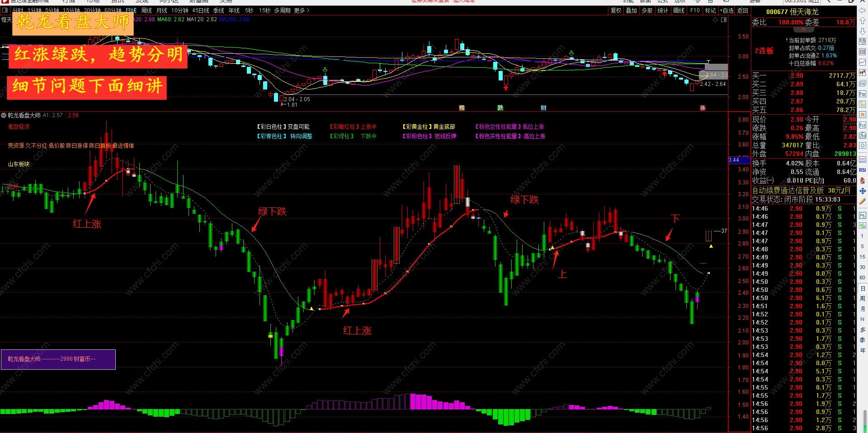Click the Fi2 sidebar icon

click(863, 125)
